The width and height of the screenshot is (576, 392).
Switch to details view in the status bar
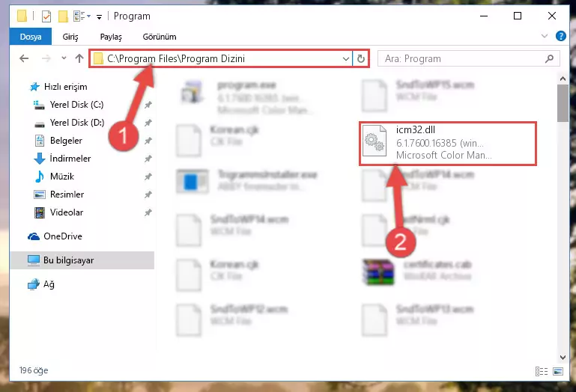click(542, 372)
